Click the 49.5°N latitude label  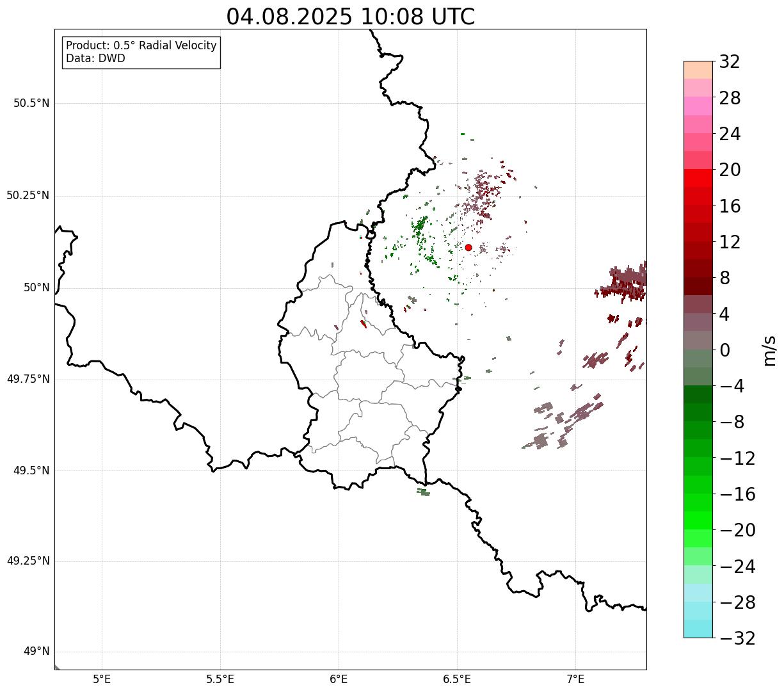pyautogui.click(x=31, y=471)
